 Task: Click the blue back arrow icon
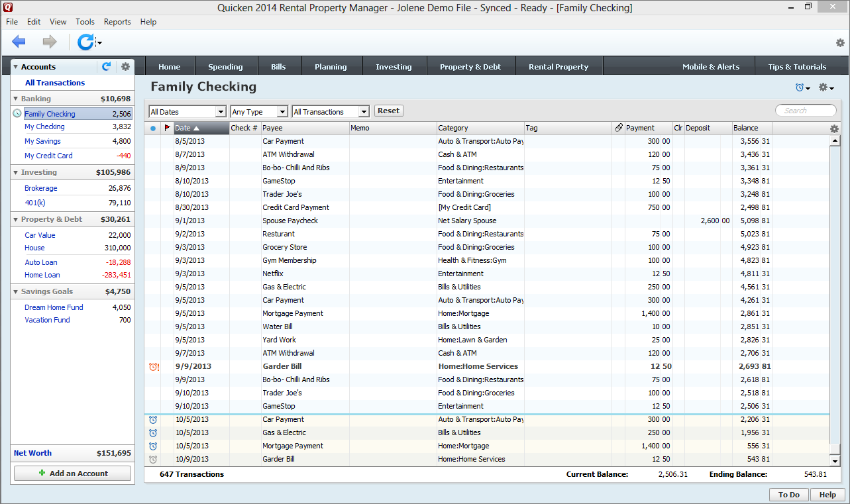pos(19,42)
